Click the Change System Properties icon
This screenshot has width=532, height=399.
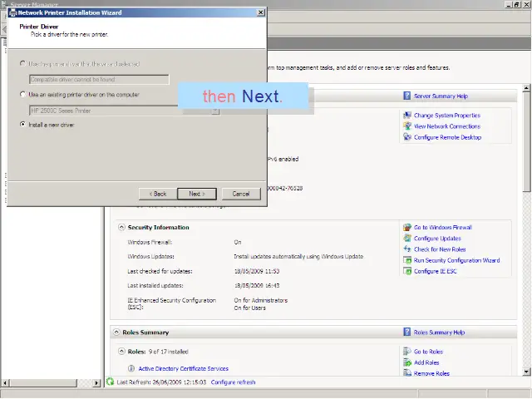pyautogui.click(x=406, y=116)
